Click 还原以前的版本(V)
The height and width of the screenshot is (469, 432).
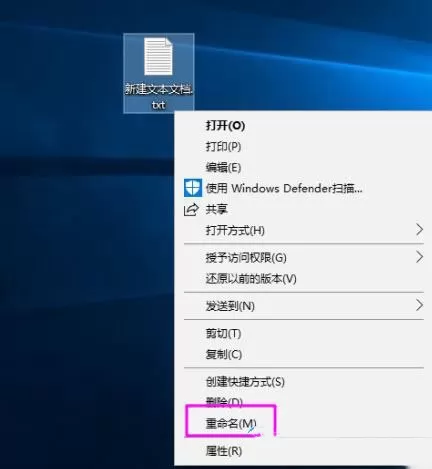[251, 279]
